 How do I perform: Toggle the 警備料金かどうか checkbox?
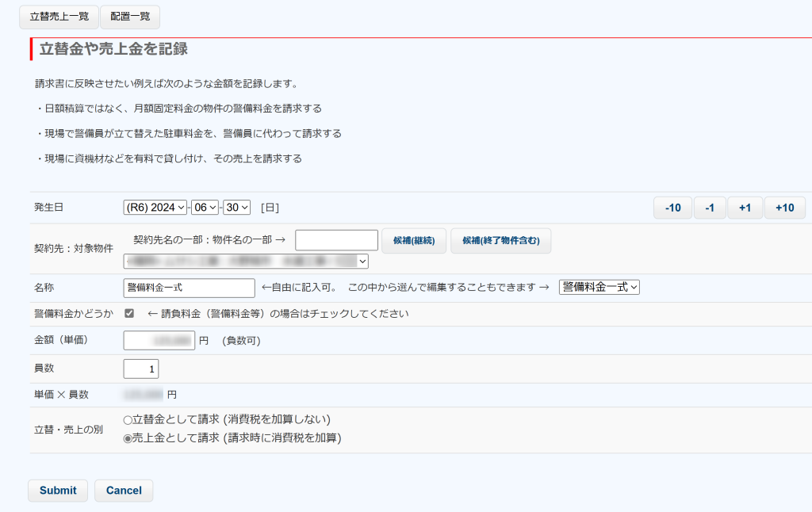129,314
